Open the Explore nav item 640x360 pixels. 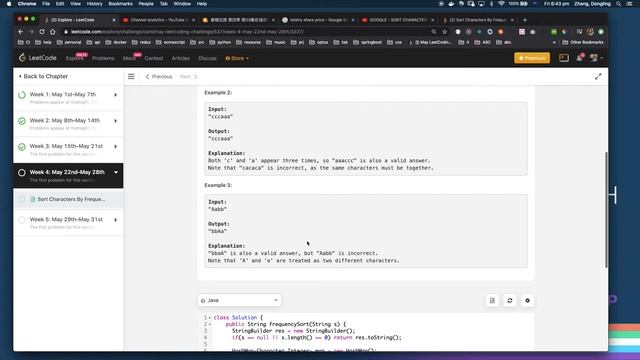pos(75,58)
